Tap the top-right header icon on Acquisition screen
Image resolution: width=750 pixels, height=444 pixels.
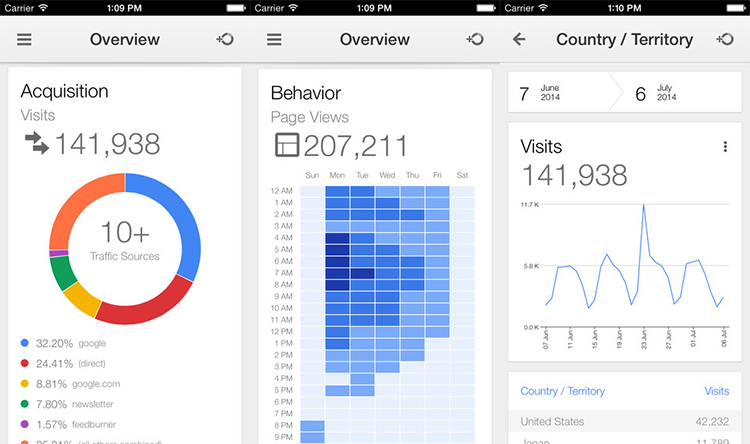[225, 40]
